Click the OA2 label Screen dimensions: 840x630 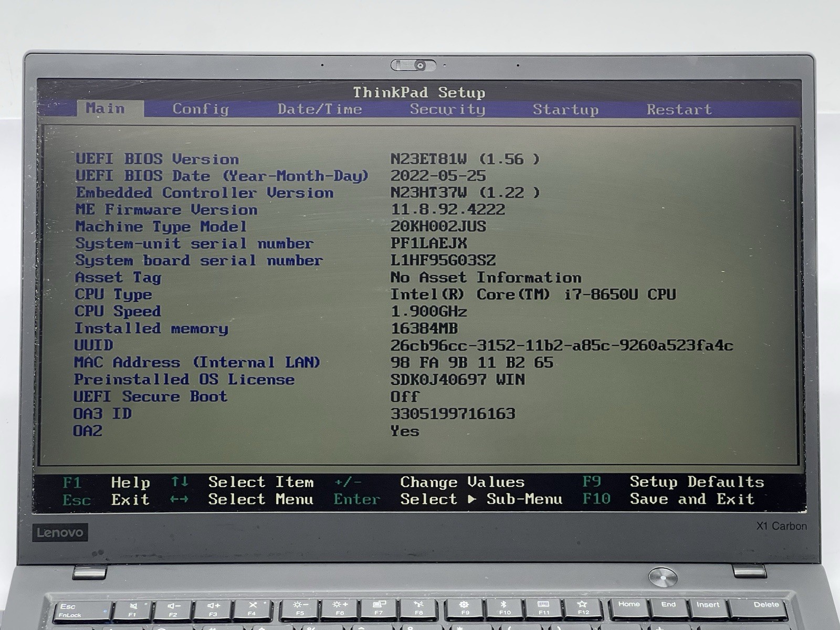tap(88, 430)
